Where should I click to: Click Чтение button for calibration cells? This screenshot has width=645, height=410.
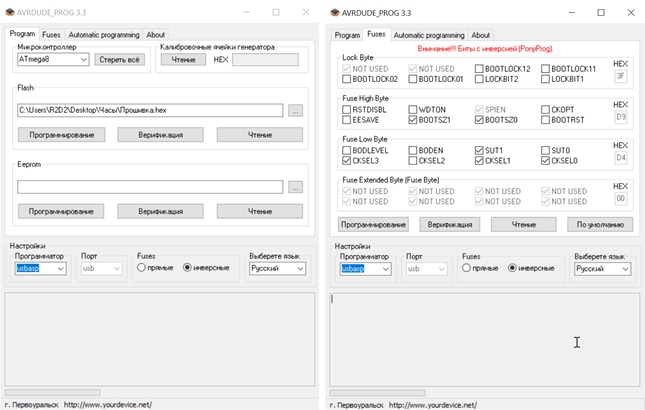[183, 60]
